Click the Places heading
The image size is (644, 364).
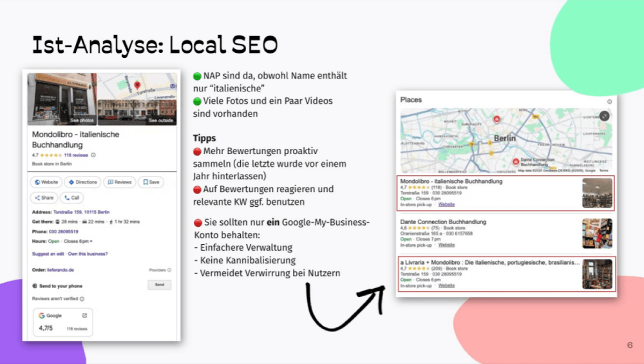coord(411,100)
